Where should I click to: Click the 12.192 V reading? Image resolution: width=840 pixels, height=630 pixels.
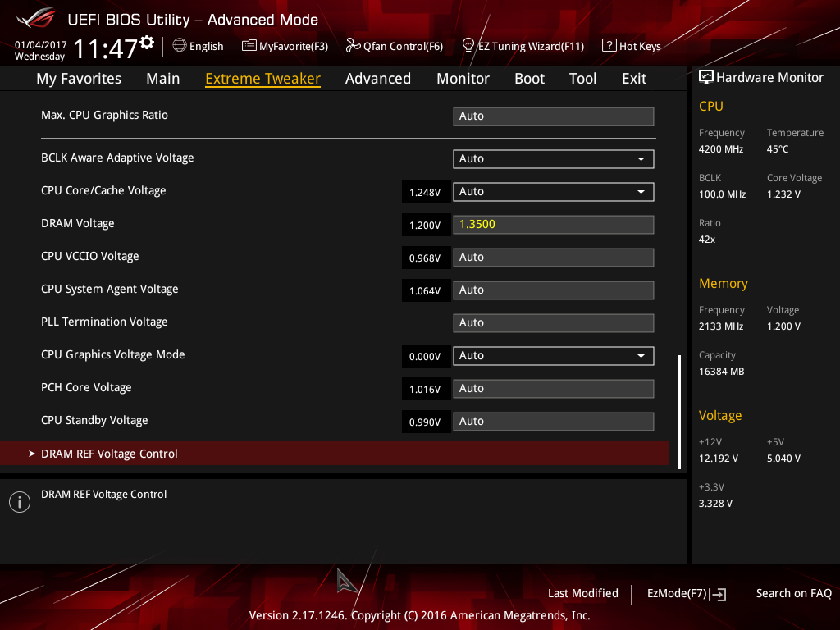(719, 458)
